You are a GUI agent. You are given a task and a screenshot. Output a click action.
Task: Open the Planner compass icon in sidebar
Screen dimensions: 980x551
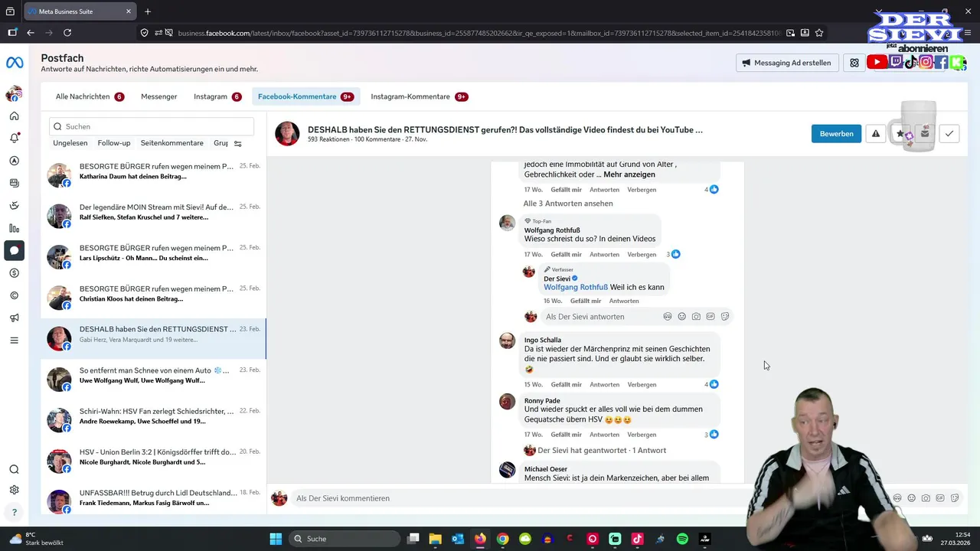click(x=14, y=161)
